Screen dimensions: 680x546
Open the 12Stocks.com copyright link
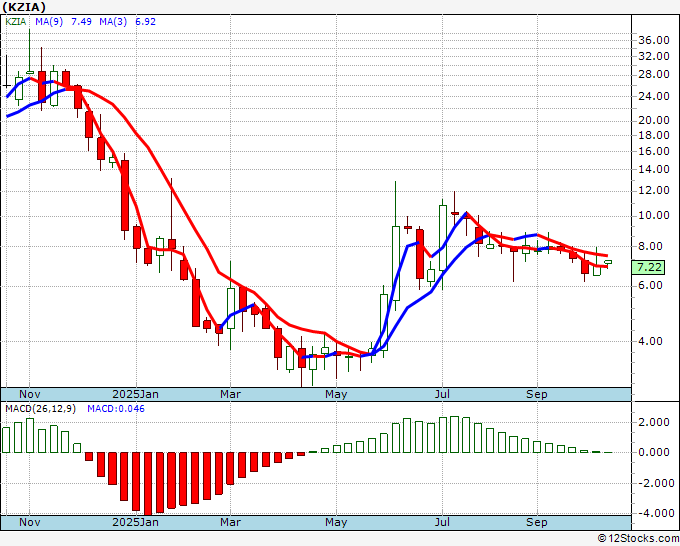tap(638, 539)
